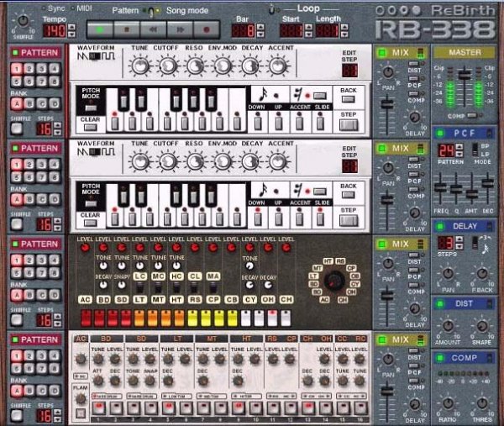Screen dimensions: 504x426
Task: Toggle the Master COMP switch
Action: point(471,115)
